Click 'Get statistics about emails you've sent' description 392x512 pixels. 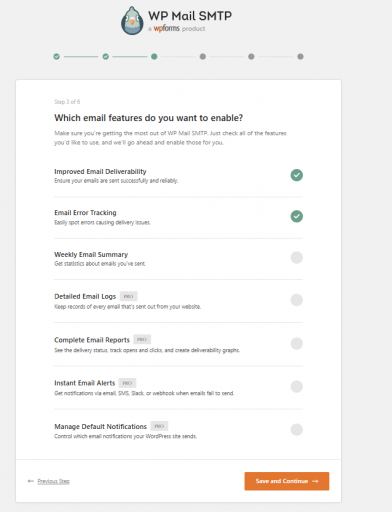100,264
